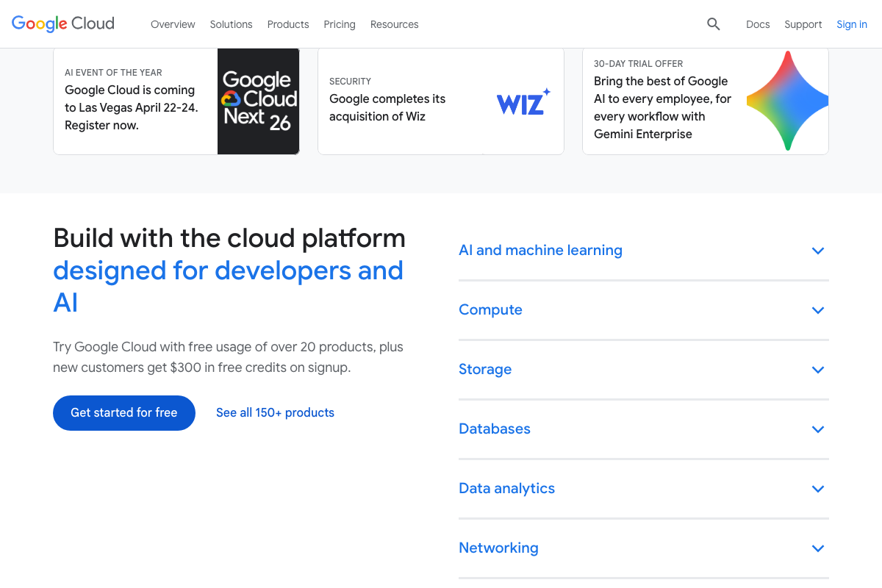The height and width of the screenshot is (588, 882).
Task: Select the Data analytics category label
Action: (x=506, y=489)
